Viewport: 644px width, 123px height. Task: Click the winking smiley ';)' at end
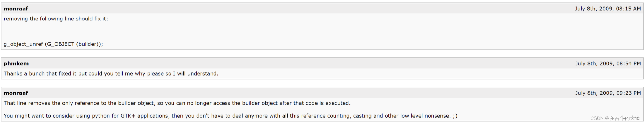click(455, 116)
